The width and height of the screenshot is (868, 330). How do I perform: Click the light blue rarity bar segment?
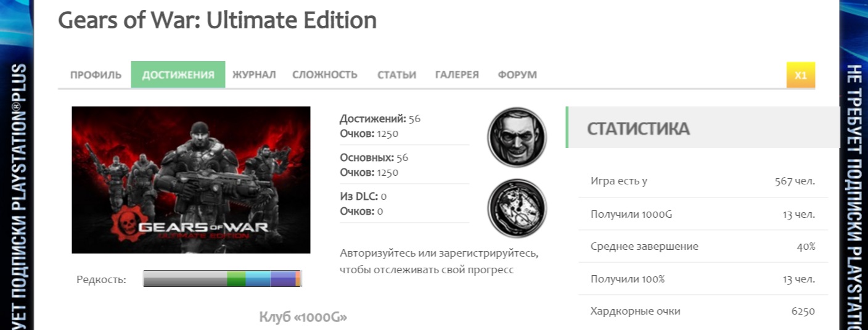click(258, 279)
